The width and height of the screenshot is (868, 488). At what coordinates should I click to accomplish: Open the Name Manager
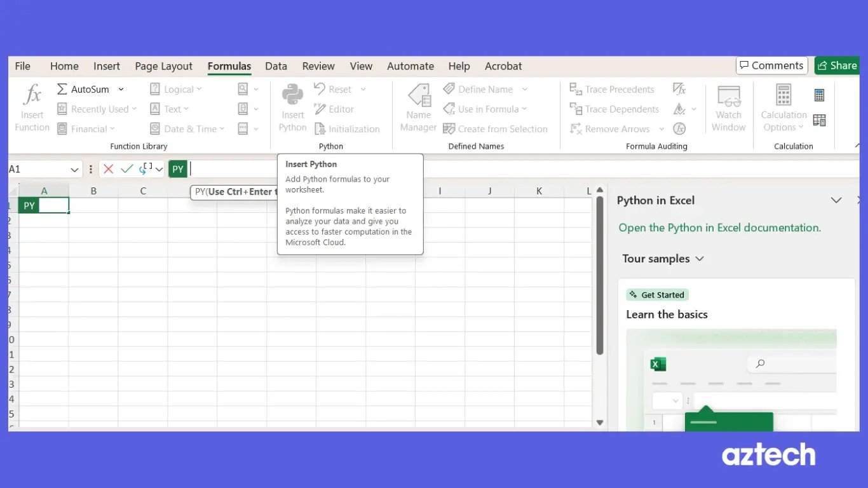pos(418,108)
